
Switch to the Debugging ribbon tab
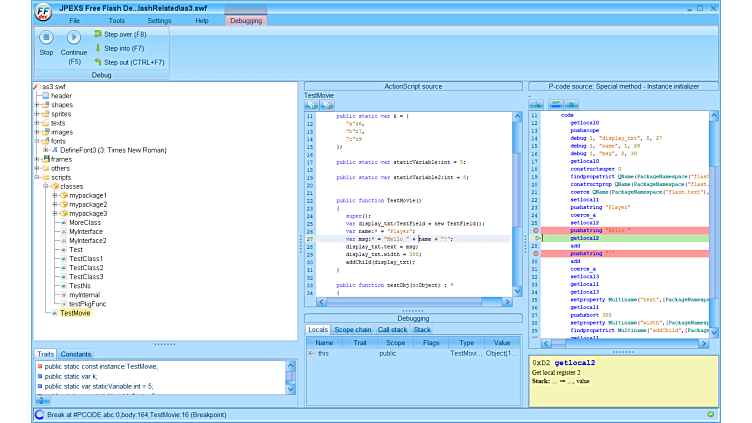[246, 21]
